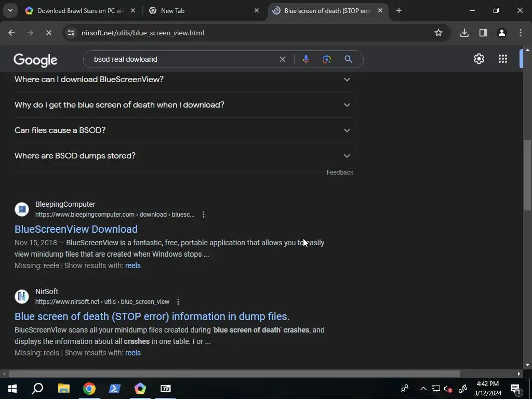This screenshot has height=399, width=532.
Task: Open 'Blue screen of death (STOP error)' result
Action: pyautogui.click(x=152, y=316)
